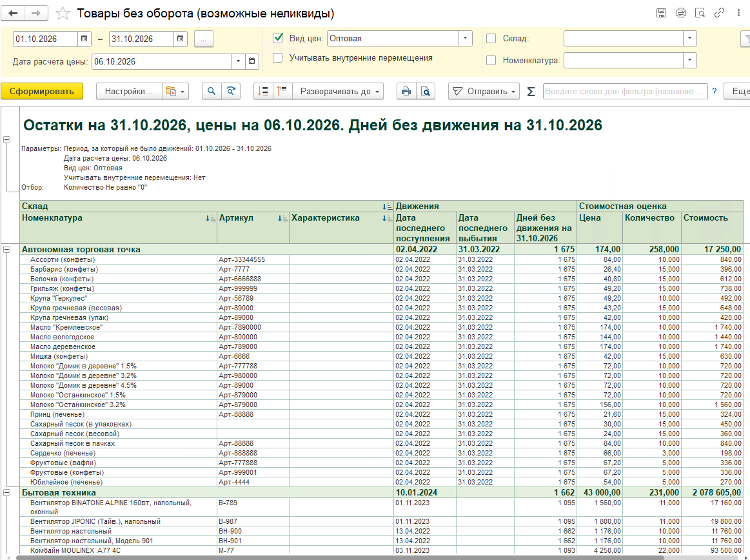750x560 pixels.
Task: Open document preview icon in header
Action: [x=700, y=13]
